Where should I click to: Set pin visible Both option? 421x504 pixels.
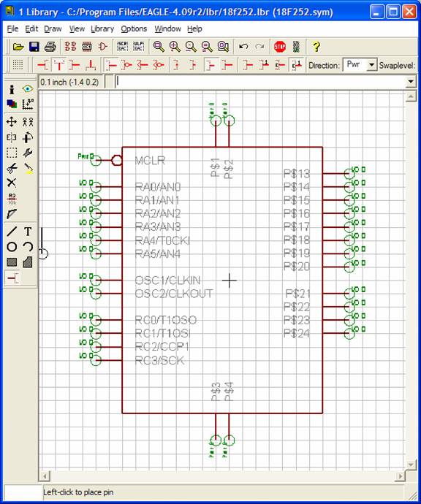tap(296, 65)
